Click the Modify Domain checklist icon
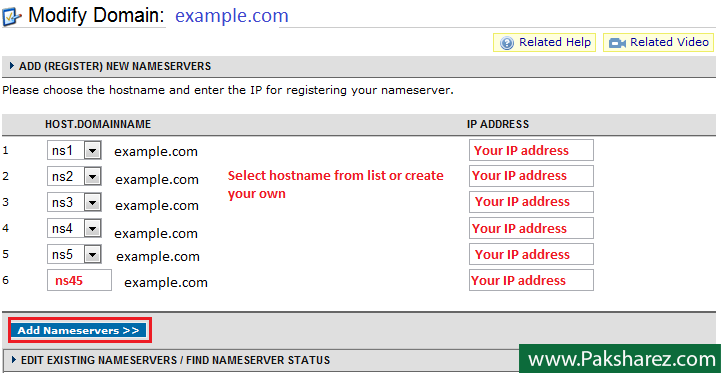 click(11, 17)
